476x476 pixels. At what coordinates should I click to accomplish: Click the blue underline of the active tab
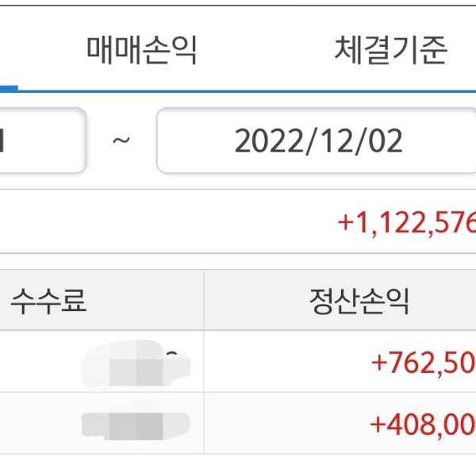coord(8,90)
